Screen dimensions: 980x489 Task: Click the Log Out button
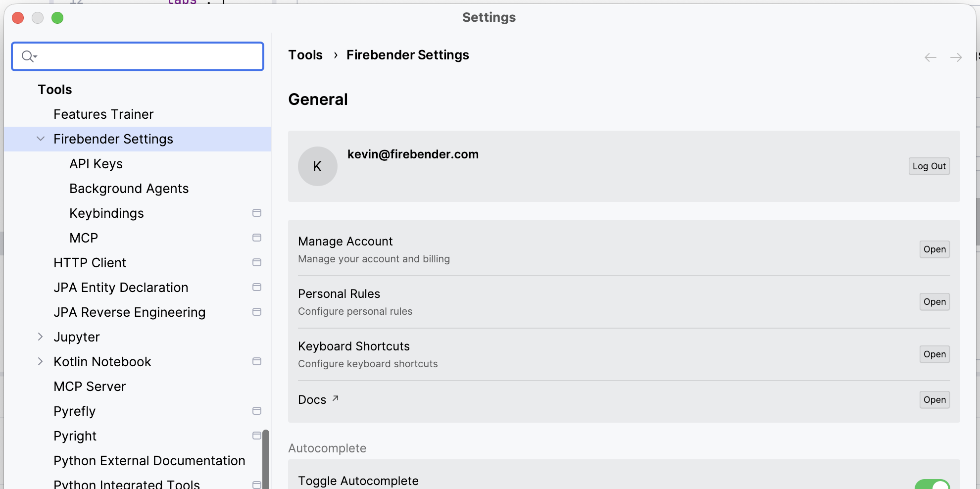929,166
